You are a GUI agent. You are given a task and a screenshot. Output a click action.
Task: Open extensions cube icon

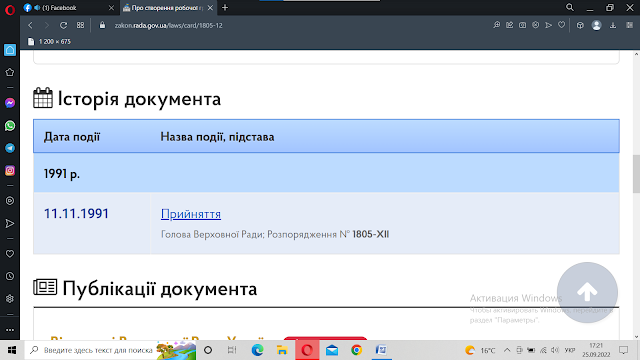tap(580, 25)
